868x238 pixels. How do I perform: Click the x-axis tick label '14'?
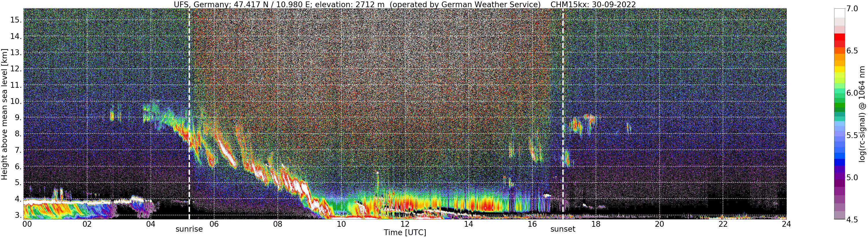(468, 224)
